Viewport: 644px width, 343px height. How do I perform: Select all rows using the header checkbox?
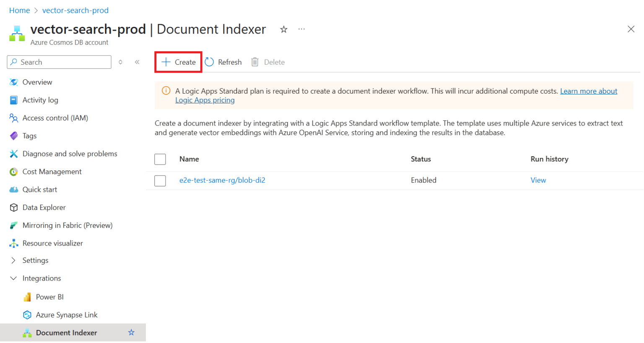tap(160, 159)
